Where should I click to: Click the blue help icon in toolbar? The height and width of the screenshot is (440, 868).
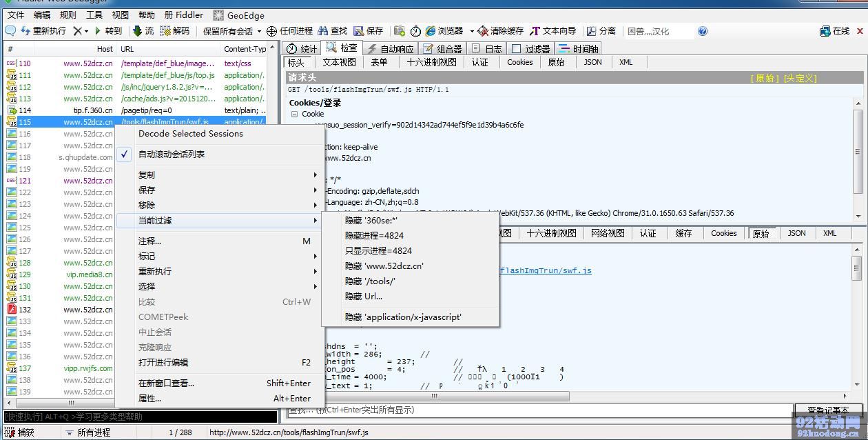(x=703, y=31)
